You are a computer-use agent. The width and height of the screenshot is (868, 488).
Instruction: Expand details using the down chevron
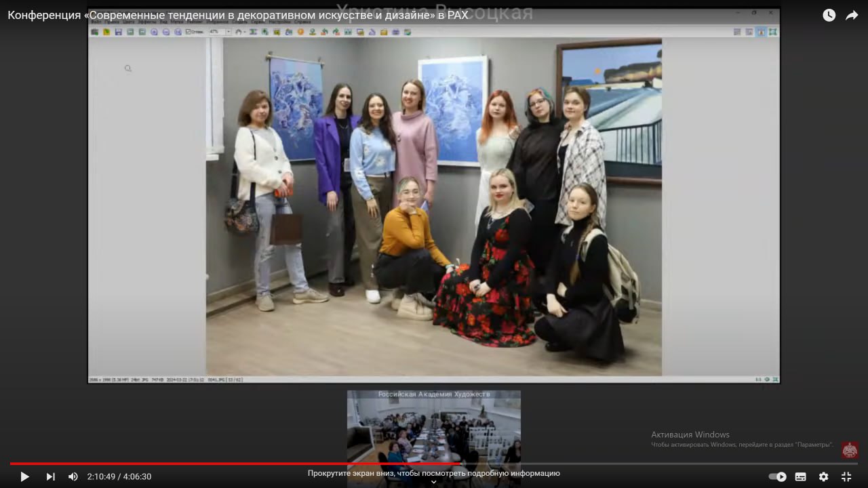434,482
